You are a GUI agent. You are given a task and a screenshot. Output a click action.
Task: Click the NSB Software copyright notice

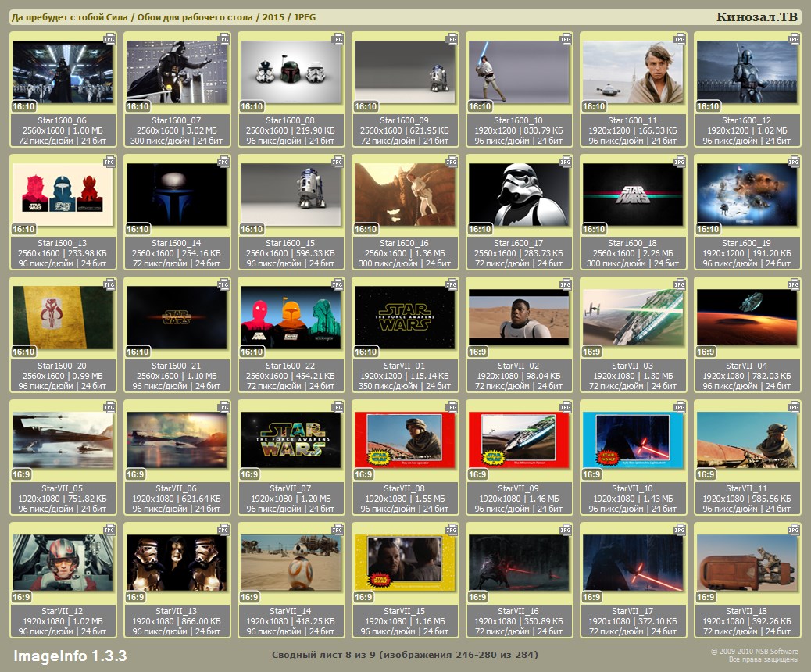754,655
